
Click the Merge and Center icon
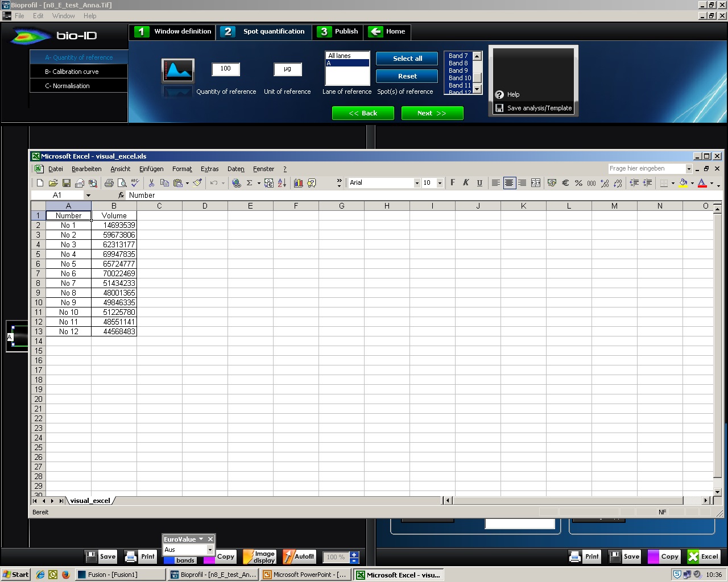[536, 183]
